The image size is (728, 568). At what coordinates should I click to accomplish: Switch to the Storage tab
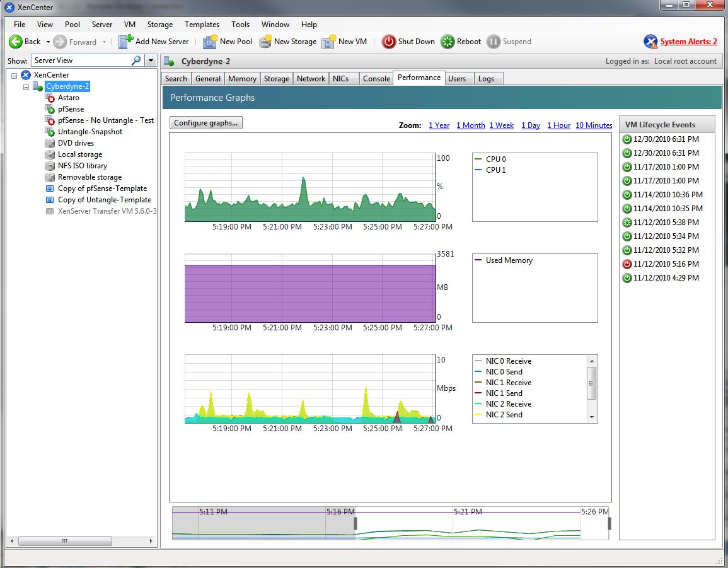pos(277,79)
